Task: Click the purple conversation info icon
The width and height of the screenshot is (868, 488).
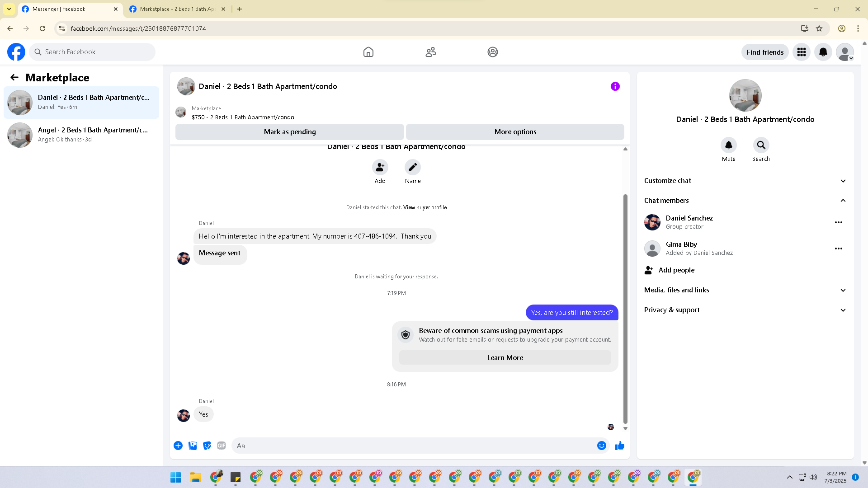Action: tap(615, 86)
